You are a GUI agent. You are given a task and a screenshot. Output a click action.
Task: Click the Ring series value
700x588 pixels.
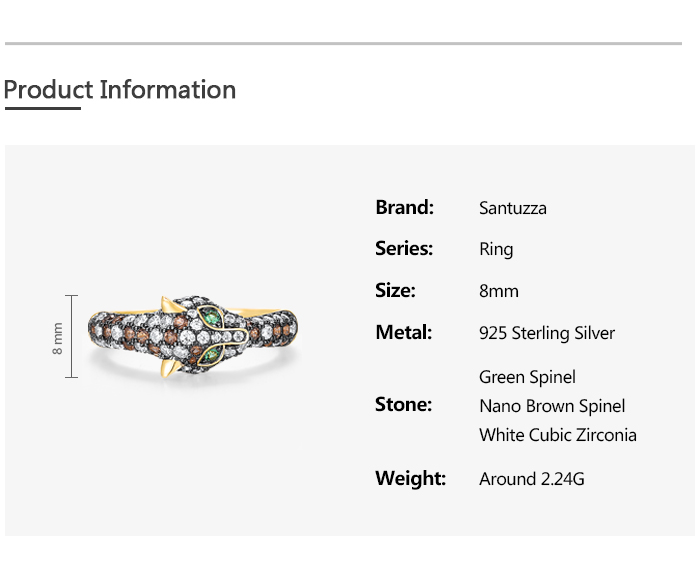496,249
